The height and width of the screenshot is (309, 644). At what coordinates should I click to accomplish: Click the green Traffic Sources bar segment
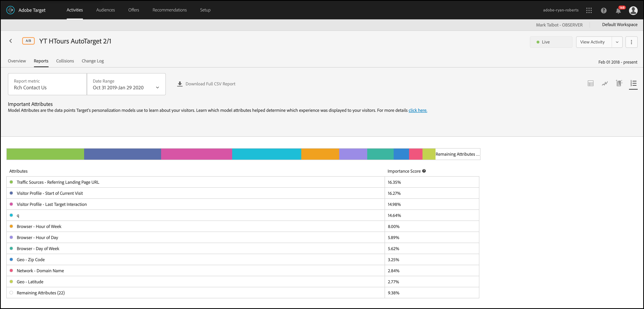[x=45, y=154]
